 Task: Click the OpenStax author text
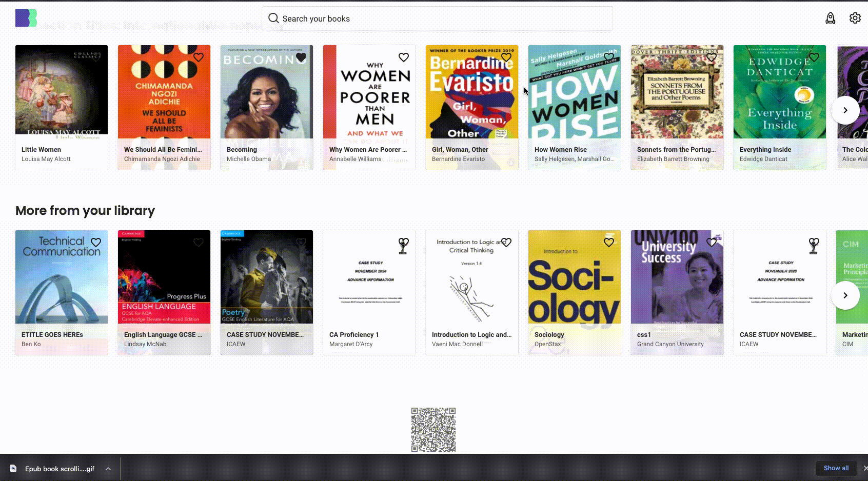click(548, 344)
